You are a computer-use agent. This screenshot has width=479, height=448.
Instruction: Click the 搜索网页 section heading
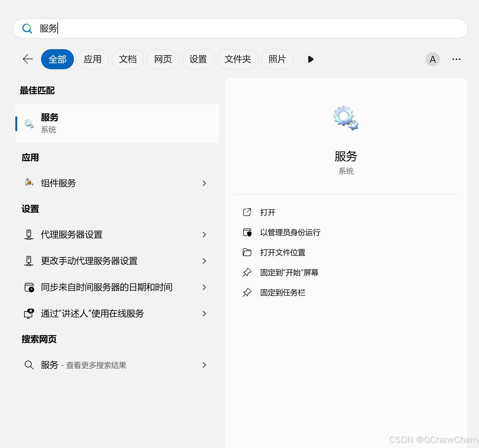coord(39,339)
